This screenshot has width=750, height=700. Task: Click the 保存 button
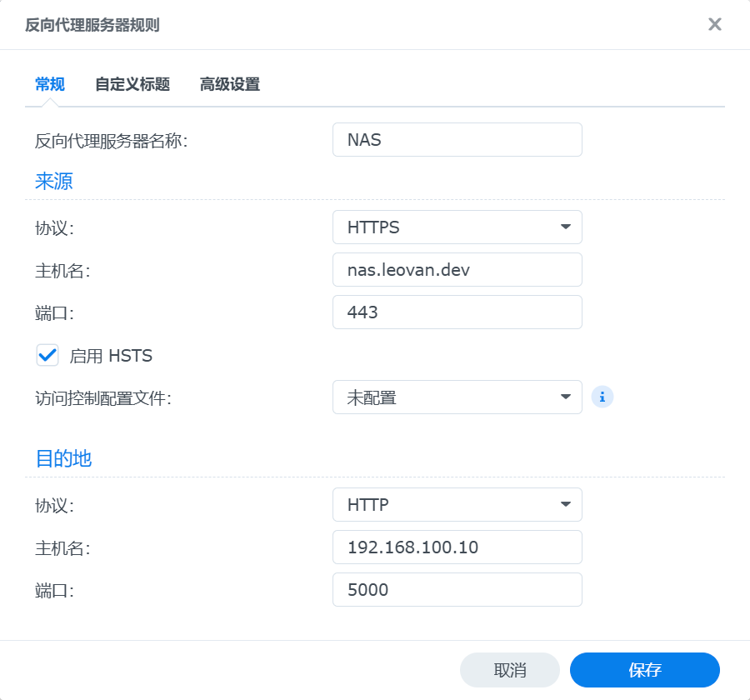point(644,669)
